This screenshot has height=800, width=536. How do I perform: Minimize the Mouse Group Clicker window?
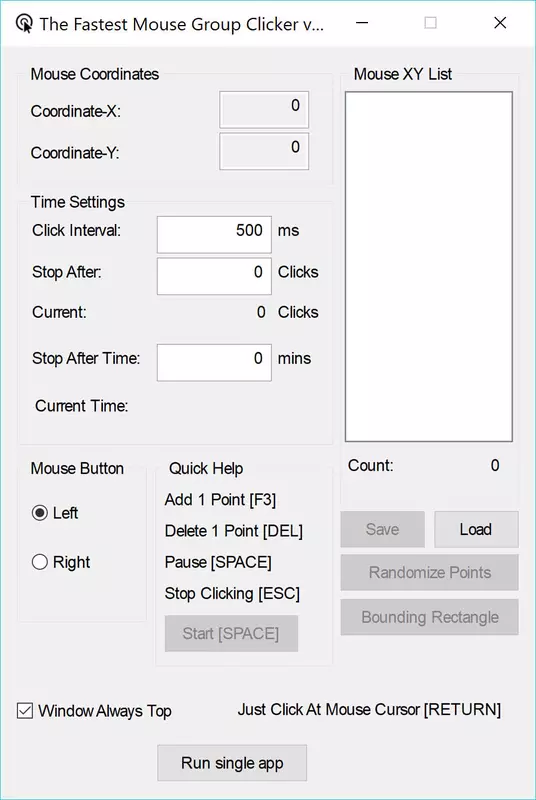point(362,23)
